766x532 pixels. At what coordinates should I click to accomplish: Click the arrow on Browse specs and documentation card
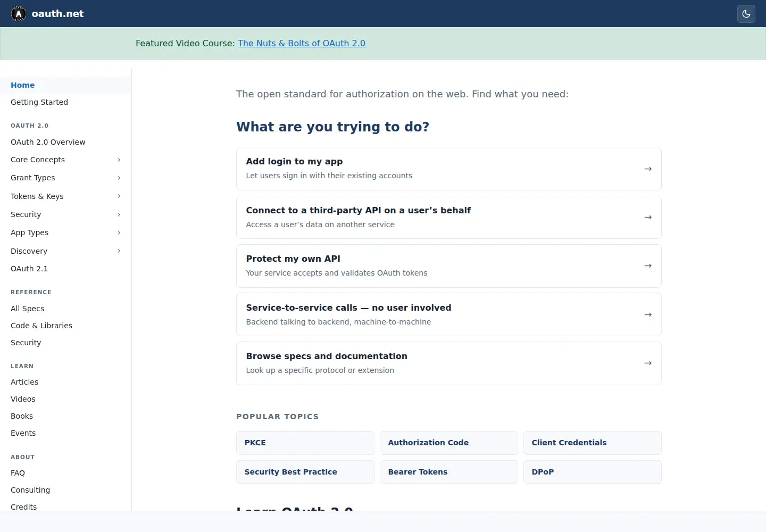tap(648, 363)
